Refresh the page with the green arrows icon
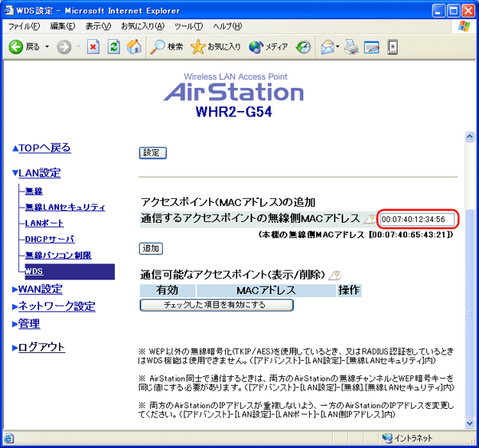This screenshot has height=448, width=479. coord(113,47)
